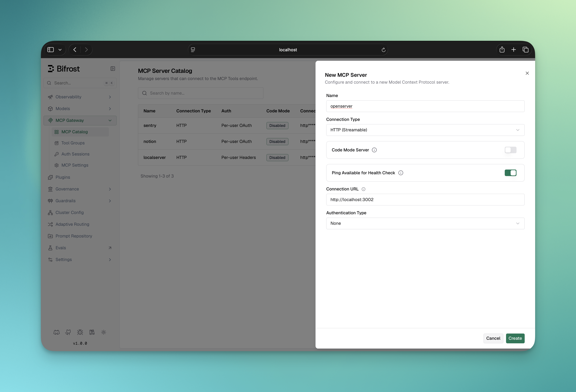Close the New MCP Server panel

527,73
